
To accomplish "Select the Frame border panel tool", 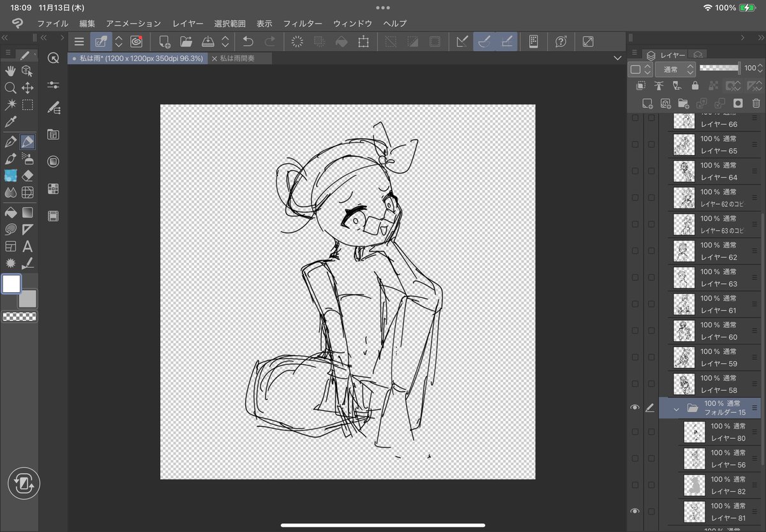I will tap(10, 246).
